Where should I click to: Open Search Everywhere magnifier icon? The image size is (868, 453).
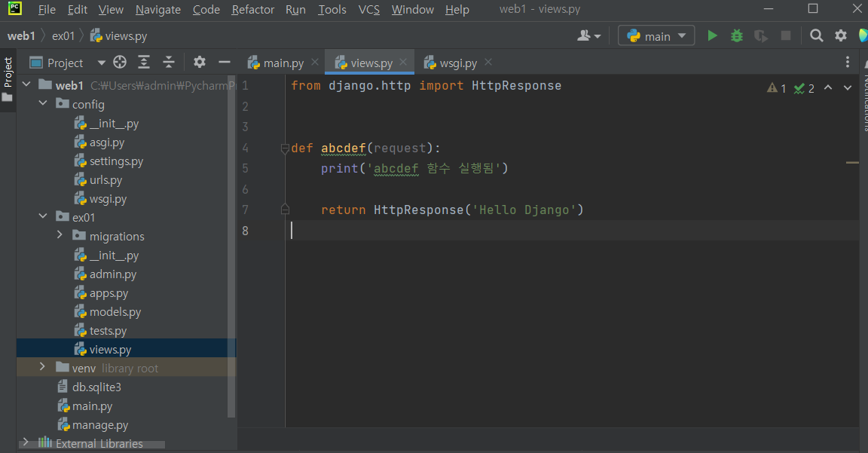817,36
